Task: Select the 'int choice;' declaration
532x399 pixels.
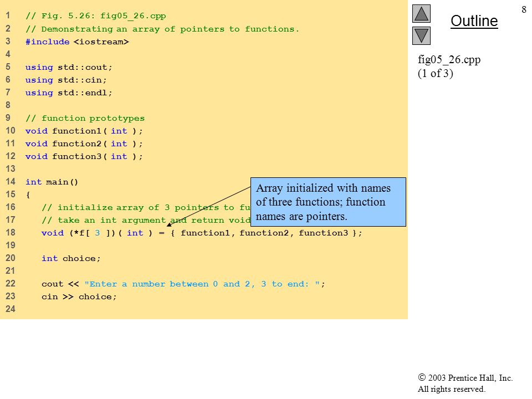Action: (71, 259)
